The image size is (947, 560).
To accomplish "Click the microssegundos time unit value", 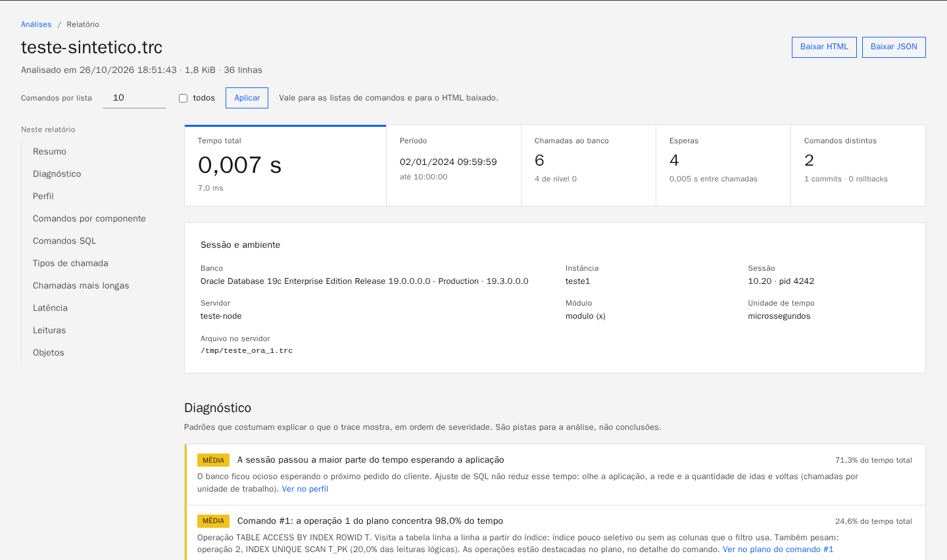I will (x=779, y=316).
